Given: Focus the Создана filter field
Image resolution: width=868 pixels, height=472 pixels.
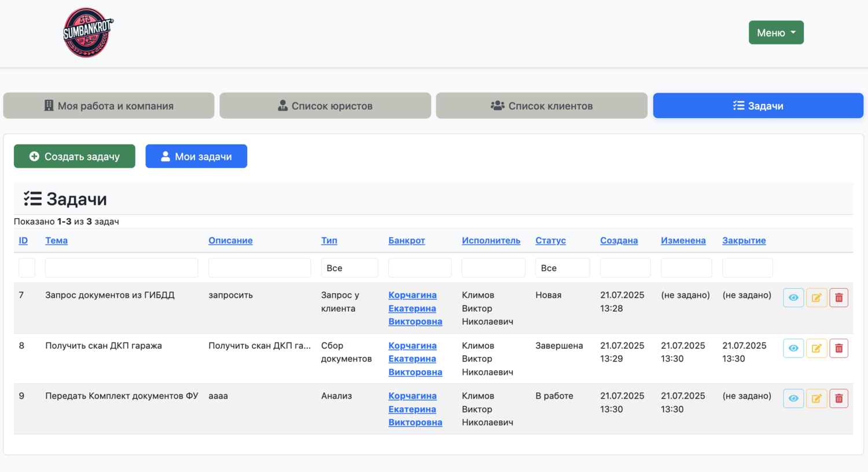Looking at the screenshot, I should [626, 268].
